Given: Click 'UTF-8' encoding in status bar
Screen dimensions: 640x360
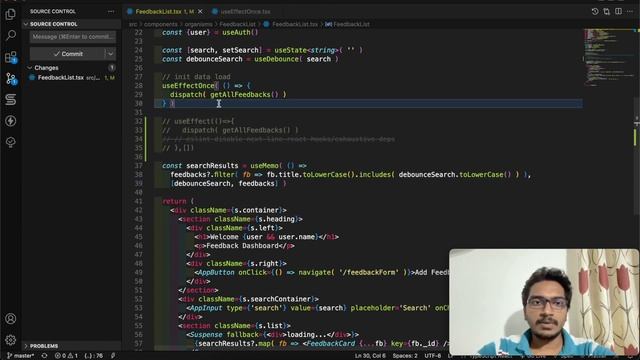Looking at the screenshot, I should click(x=432, y=356).
